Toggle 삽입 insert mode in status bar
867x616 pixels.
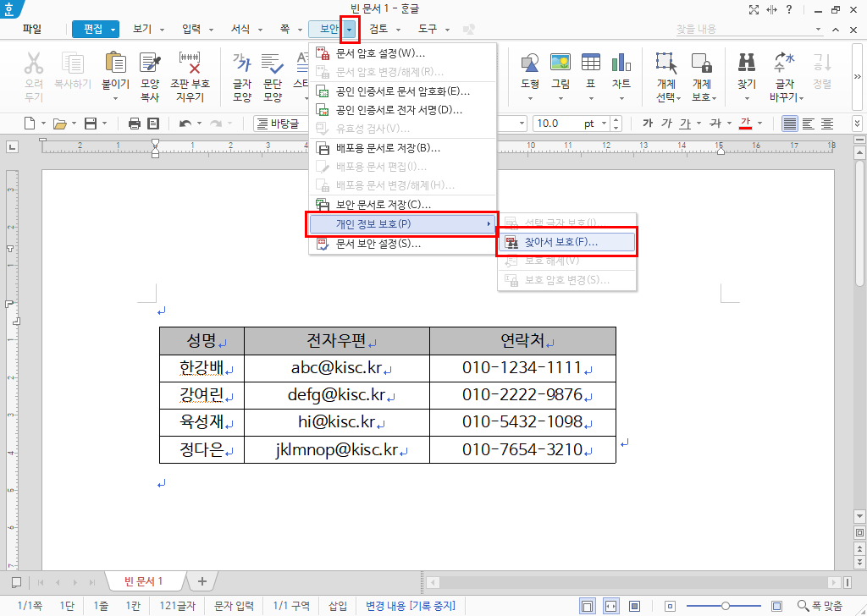[x=338, y=606]
